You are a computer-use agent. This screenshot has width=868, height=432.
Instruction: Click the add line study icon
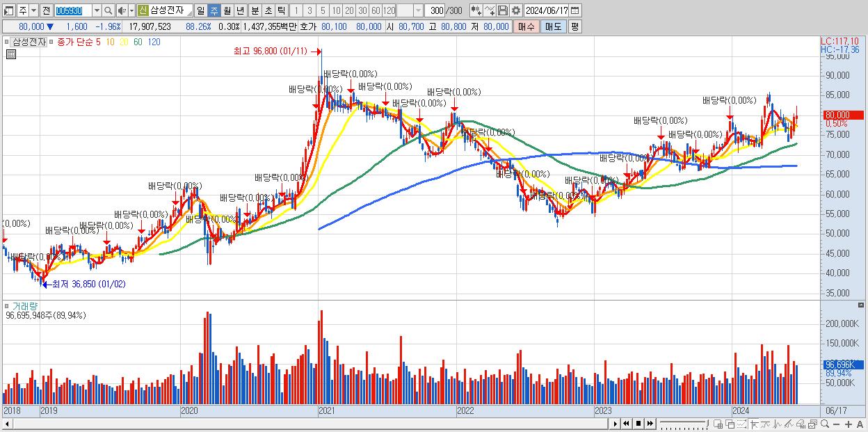tap(490, 10)
